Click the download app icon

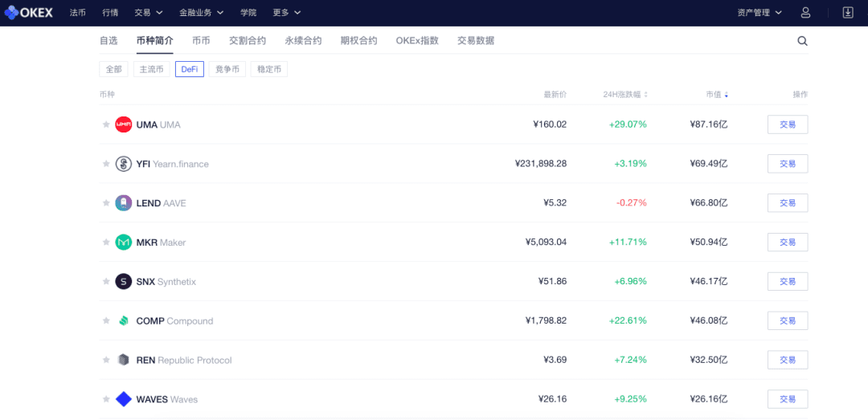pyautogui.click(x=848, y=12)
